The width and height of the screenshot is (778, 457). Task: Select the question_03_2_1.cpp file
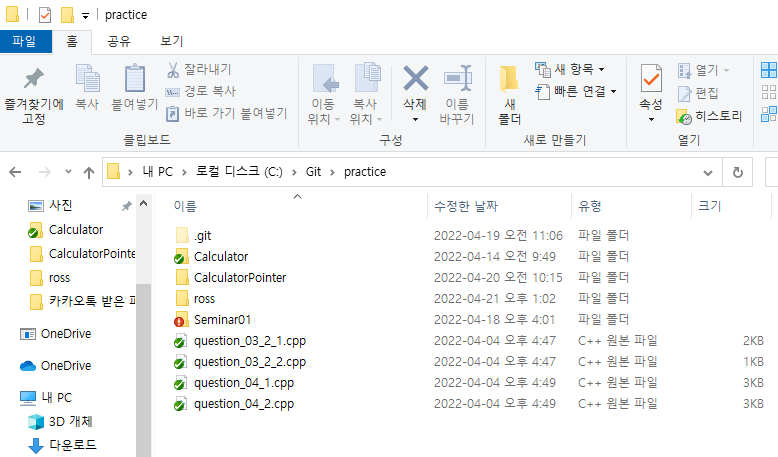[x=250, y=341]
